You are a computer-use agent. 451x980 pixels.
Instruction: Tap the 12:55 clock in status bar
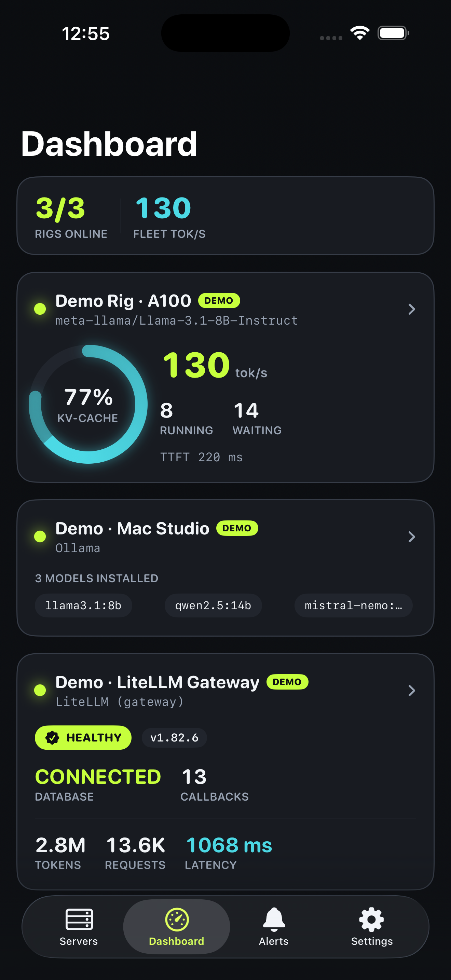[x=86, y=33]
